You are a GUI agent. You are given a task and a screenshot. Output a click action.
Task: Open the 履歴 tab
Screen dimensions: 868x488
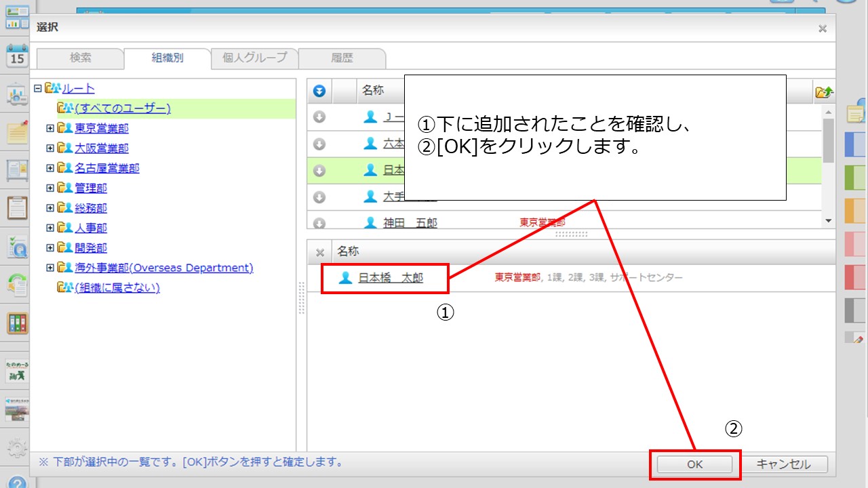pyautogui.click(x=342, y=58)
